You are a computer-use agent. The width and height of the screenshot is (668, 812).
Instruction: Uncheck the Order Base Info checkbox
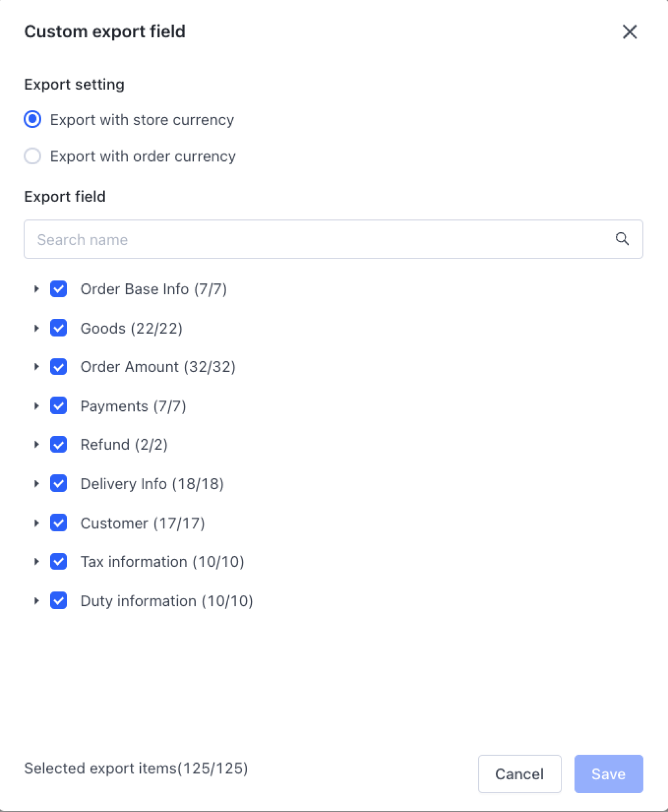[59, 289]
